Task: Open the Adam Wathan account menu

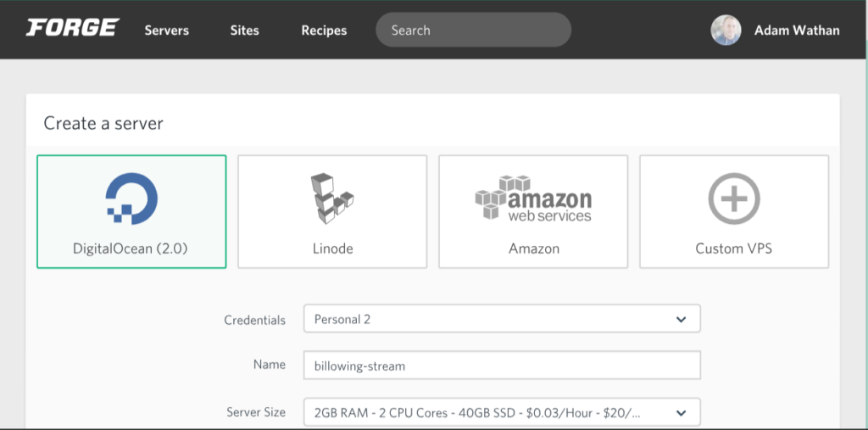Action: [797, 31]
